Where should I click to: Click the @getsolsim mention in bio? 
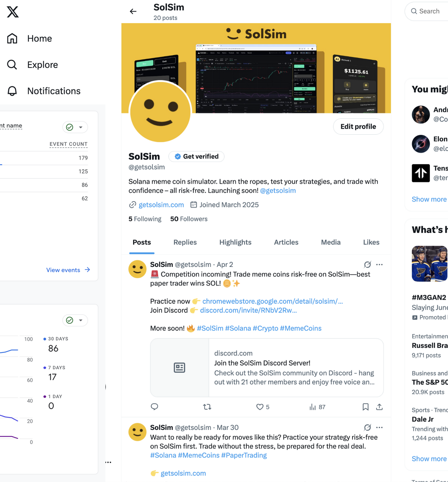(x=278, y=191)
